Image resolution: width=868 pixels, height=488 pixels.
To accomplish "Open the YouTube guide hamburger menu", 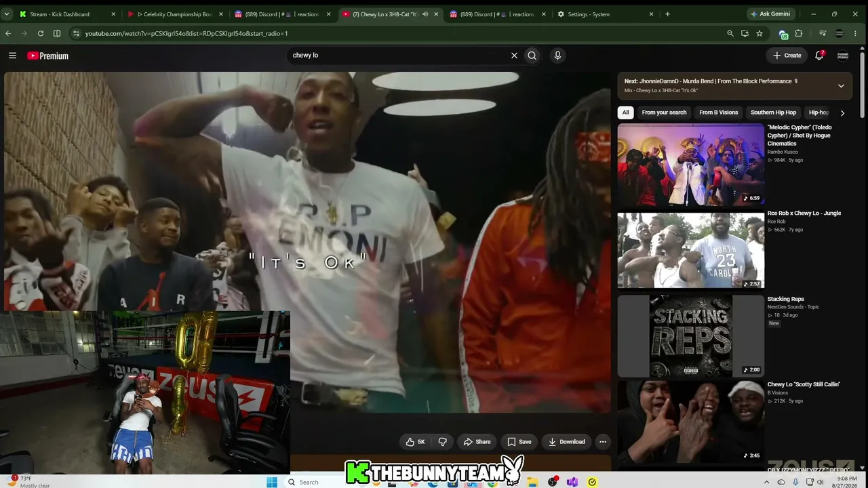I will [x=12, y=56].
